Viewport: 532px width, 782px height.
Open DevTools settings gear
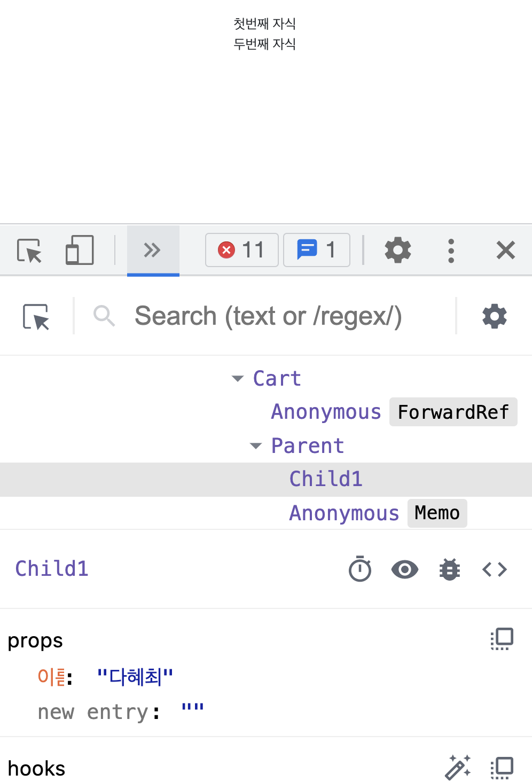[x=398, y=250]
